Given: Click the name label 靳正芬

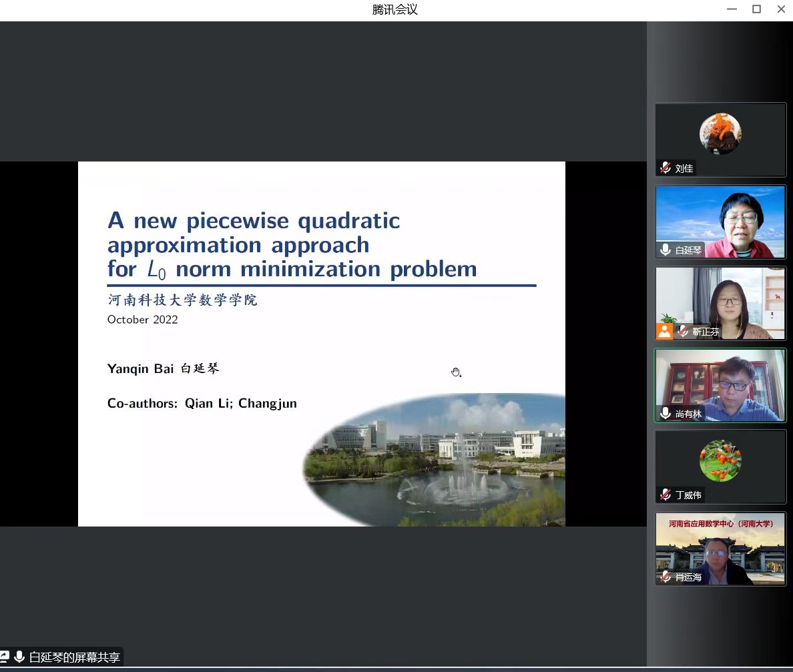Looking at the screenshot, I should [x=706, y=332].
